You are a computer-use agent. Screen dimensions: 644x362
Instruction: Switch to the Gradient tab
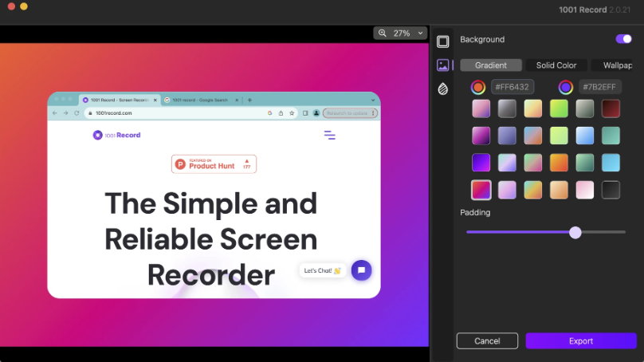point(491,65)
